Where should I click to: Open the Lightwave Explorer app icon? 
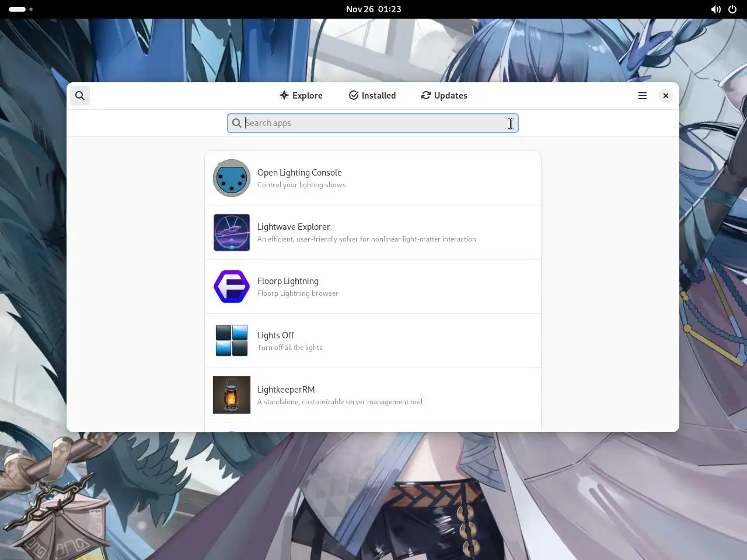click(232, 232)
